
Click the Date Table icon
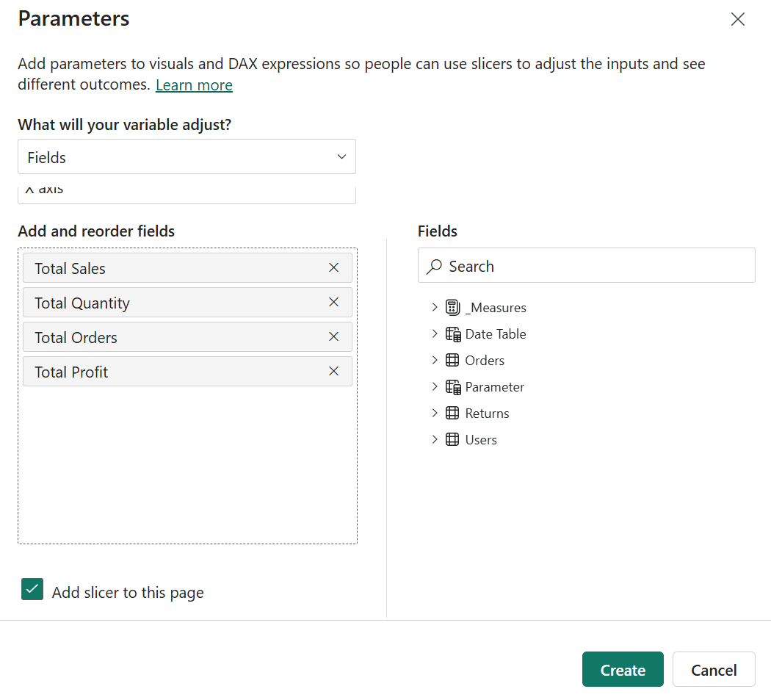click(x=452, y=334)
